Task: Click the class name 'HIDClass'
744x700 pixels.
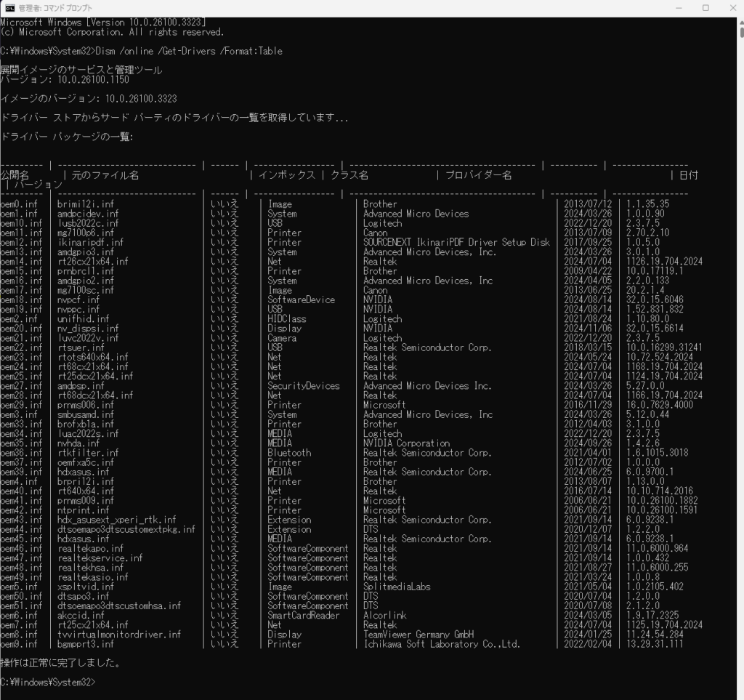Action: click(x=287, y=319)
